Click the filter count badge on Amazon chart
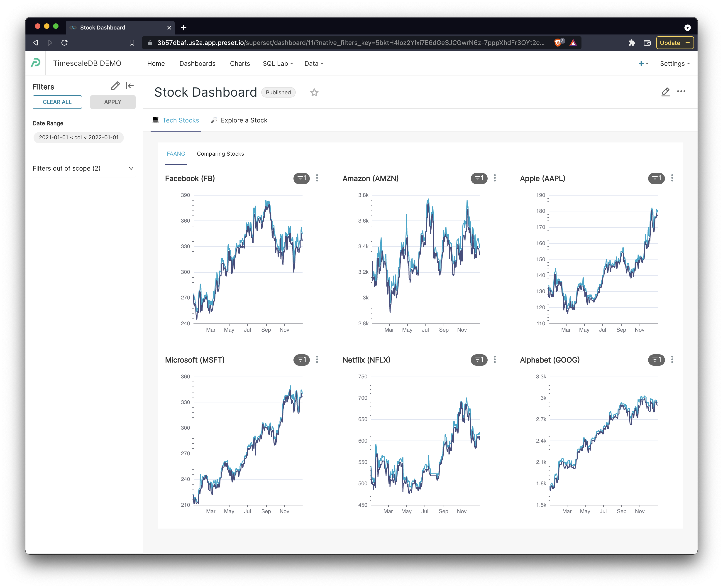Viewport: 723px width, 588px height. [479, 178]
